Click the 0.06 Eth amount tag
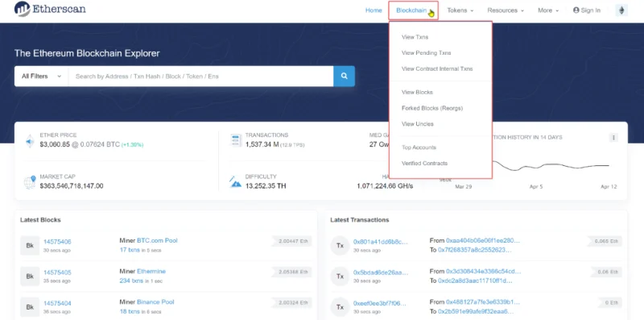644x320 pixels. [606, 272]
